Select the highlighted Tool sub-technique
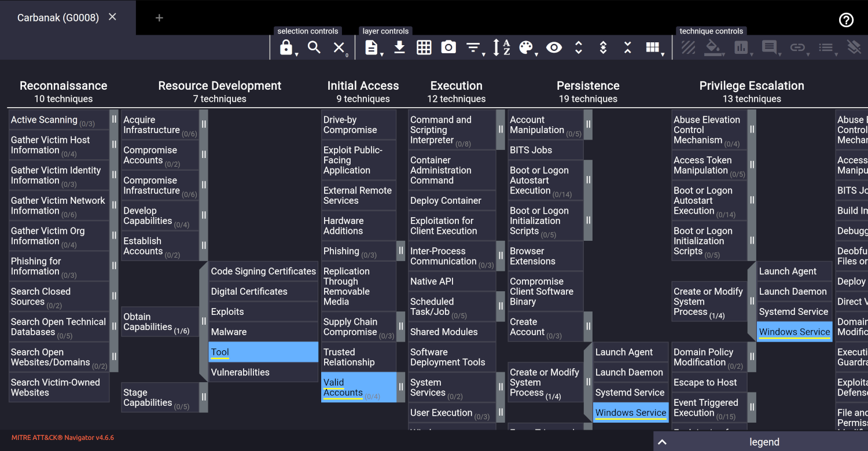The height and width of the screenshot is (451, 868). coord(263,352)
